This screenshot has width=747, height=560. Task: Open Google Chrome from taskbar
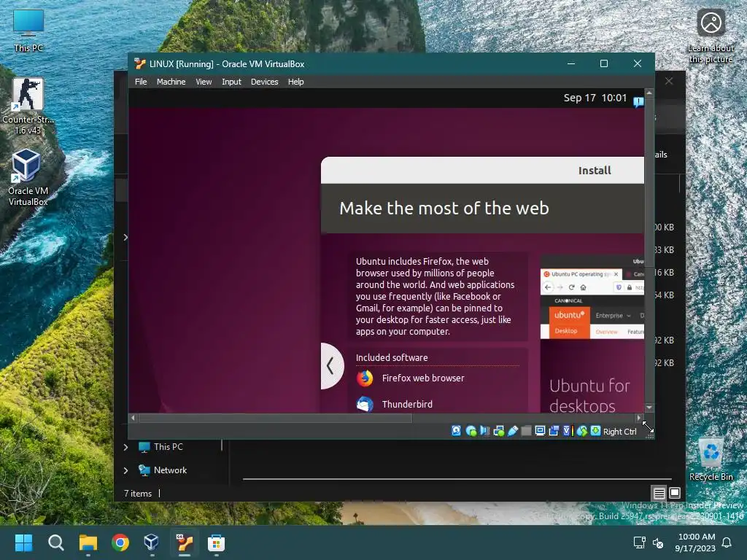coord(120,542)
